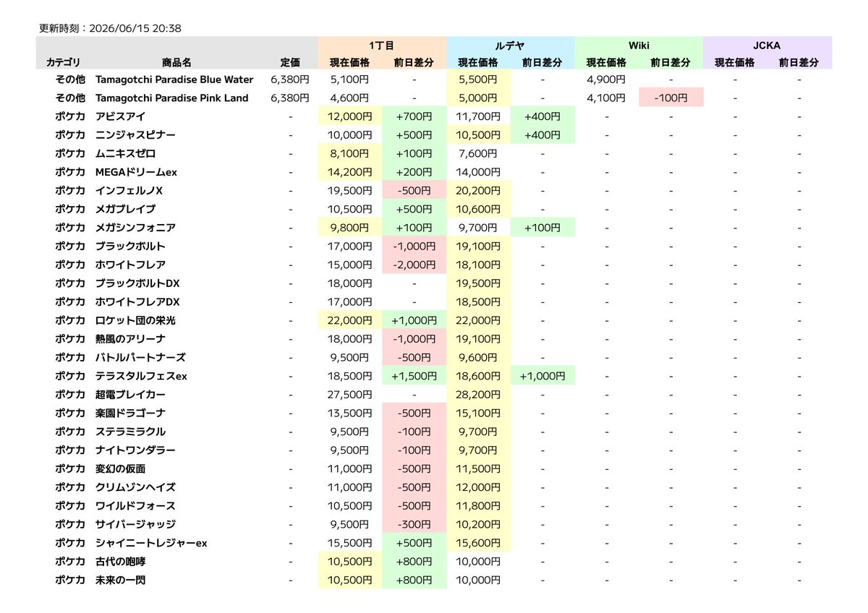Click ルデヤ +1,000円 difference for テラスタルフェスex
This screenshot has height=613, width=868.
click(x=542, y=377)
